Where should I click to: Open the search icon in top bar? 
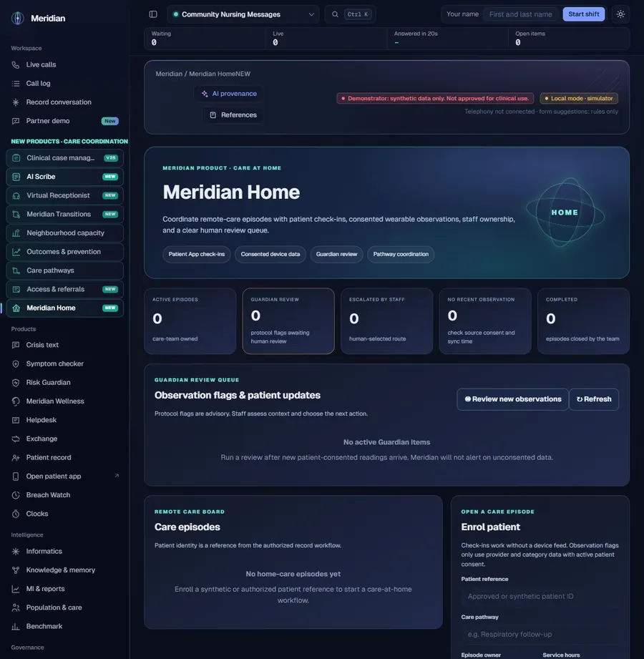click(335, 14)
